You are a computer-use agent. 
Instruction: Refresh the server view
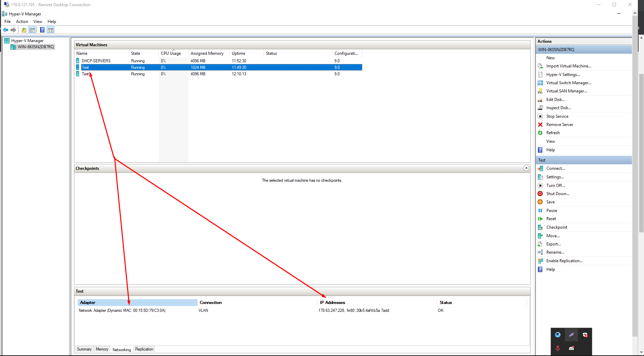[x=553, y=132]
